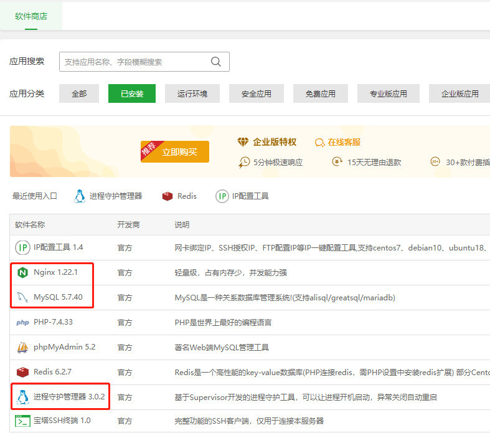Open the 在线客服 link
Image resolution: width=490 pixels, height=448 pixels.
coord(344,142)
